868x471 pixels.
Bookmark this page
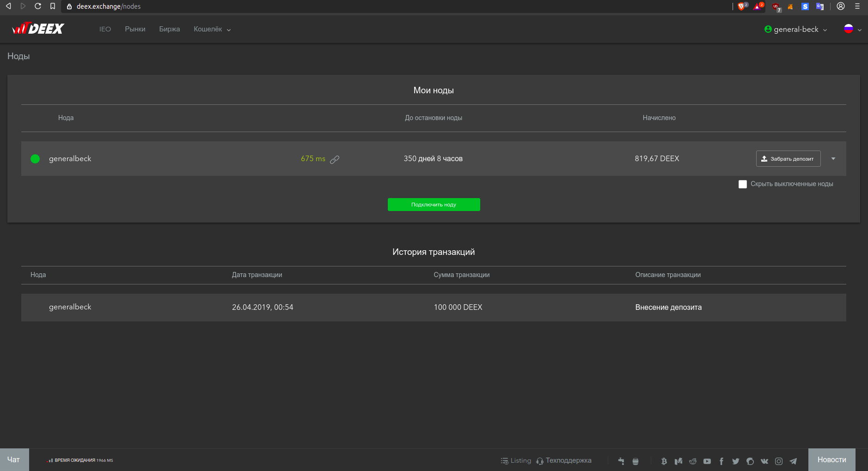pos(53,6)
